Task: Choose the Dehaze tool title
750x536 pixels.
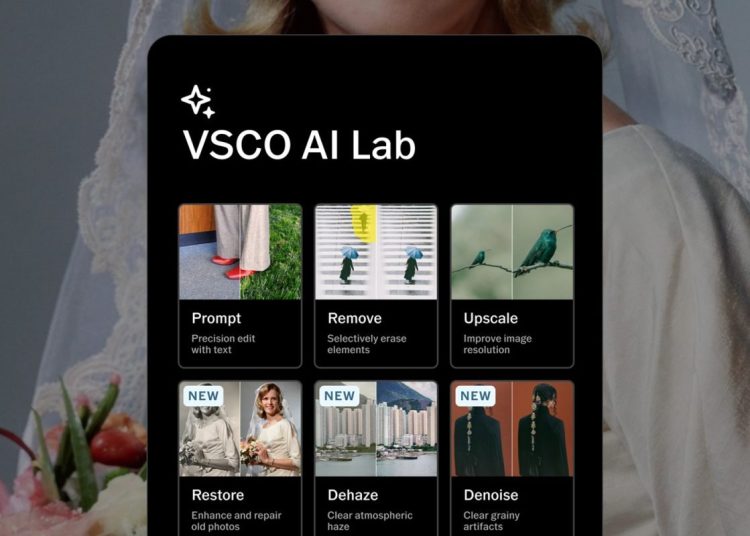Action: [x=353, y=495]
